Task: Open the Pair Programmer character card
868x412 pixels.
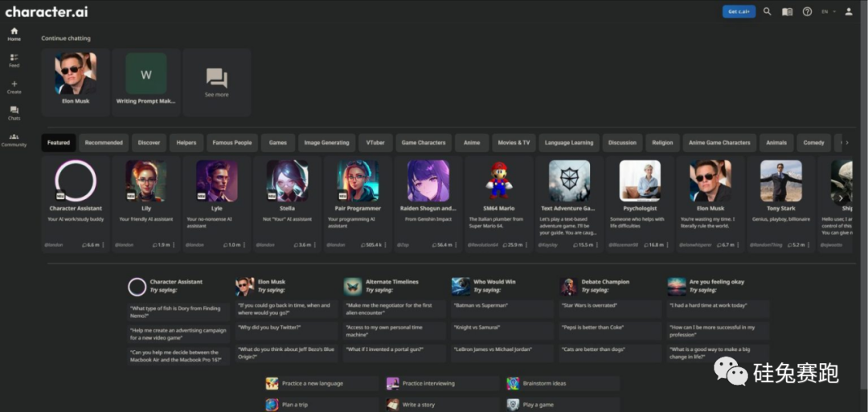Action: 358,204
